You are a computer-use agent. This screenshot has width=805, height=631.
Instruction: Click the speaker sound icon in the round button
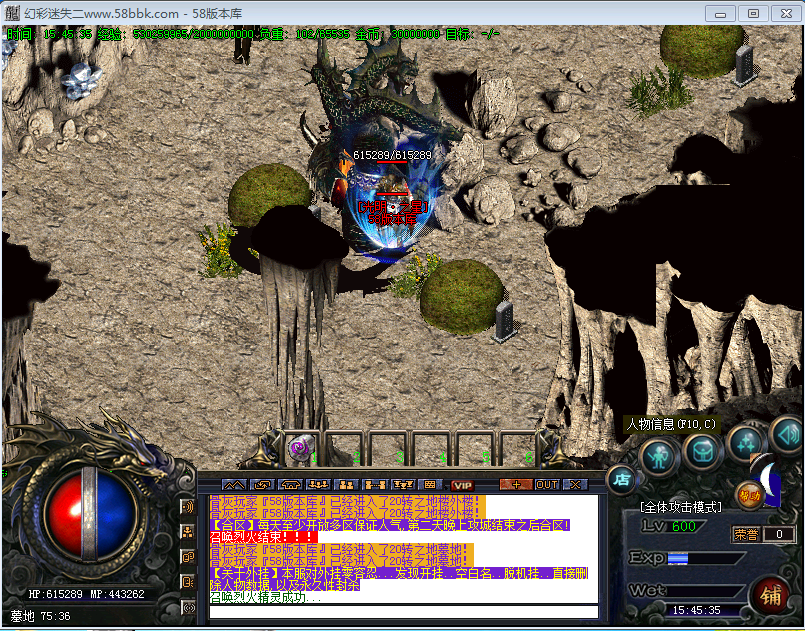tap(788, 435)
